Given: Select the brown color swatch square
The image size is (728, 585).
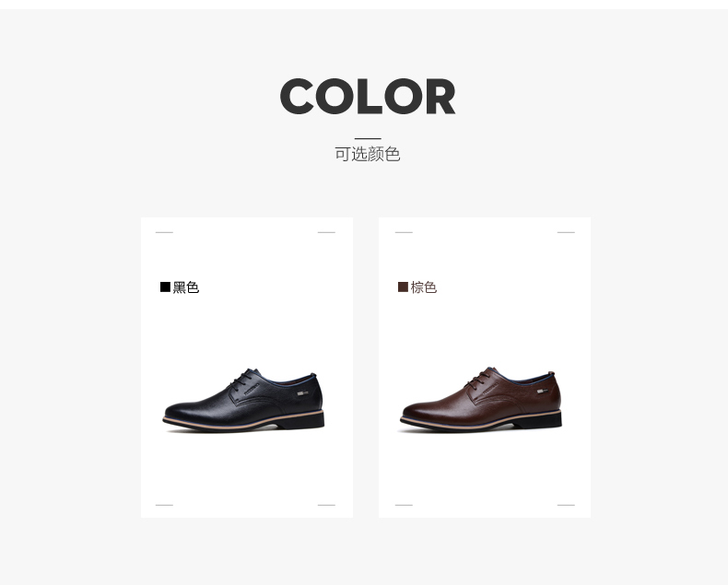Looking at the screenshot, I should pyautogui.click(x=403, y=287).
